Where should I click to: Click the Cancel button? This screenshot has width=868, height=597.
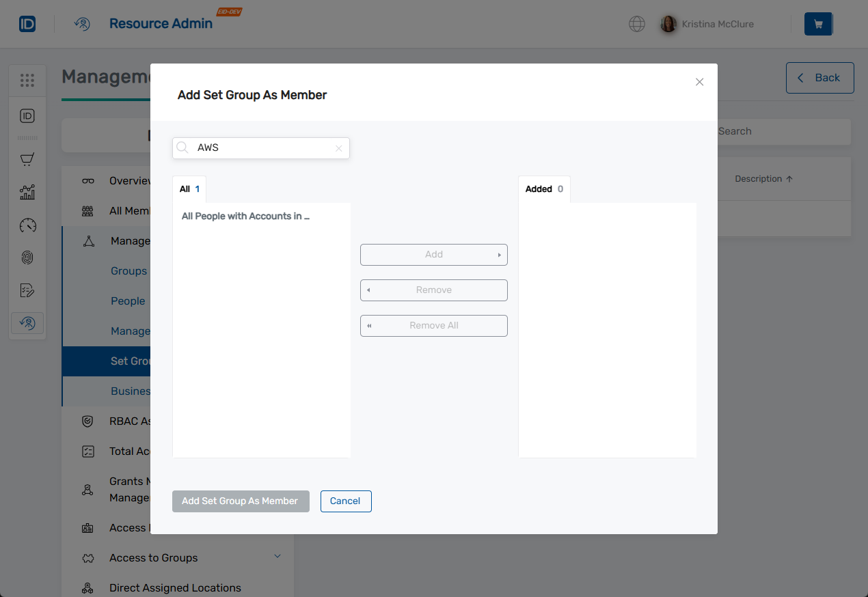(346, 501)
